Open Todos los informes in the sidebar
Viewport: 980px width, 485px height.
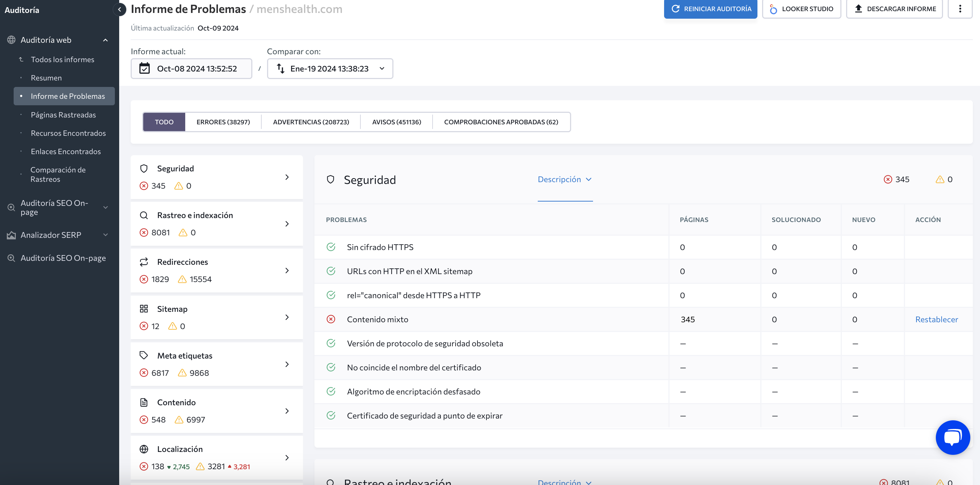(62, 59)
